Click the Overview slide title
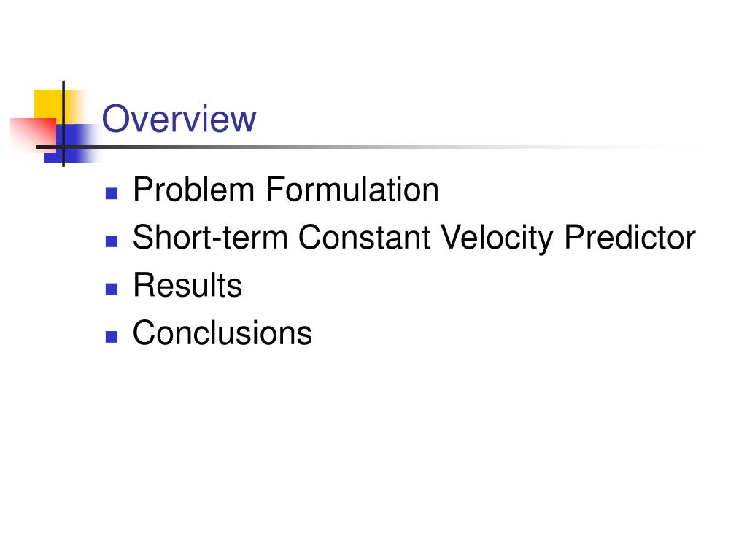 179,119
